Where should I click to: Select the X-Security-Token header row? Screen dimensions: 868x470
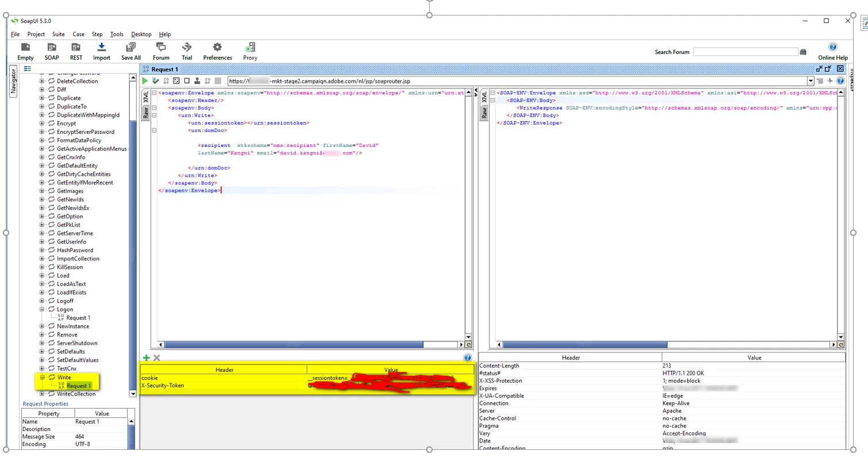click(x=307, y=386)
